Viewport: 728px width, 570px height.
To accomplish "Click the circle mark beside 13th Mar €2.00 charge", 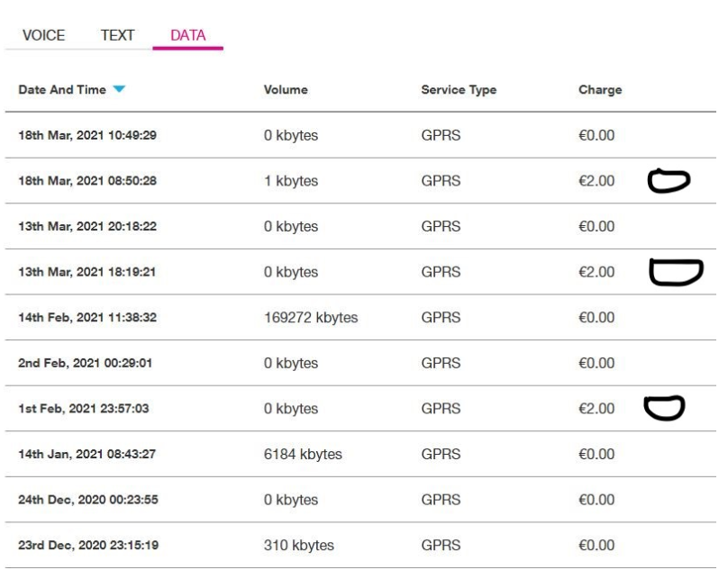I will click(675, 271).
